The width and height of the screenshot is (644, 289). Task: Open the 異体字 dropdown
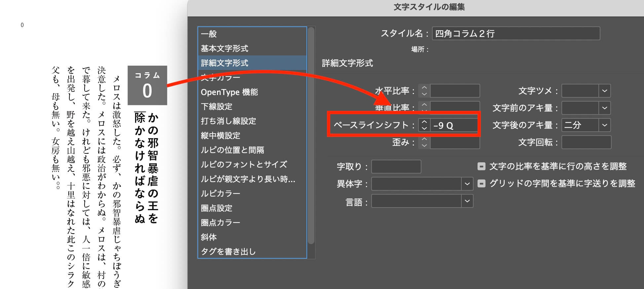click(x=467, y=184)
